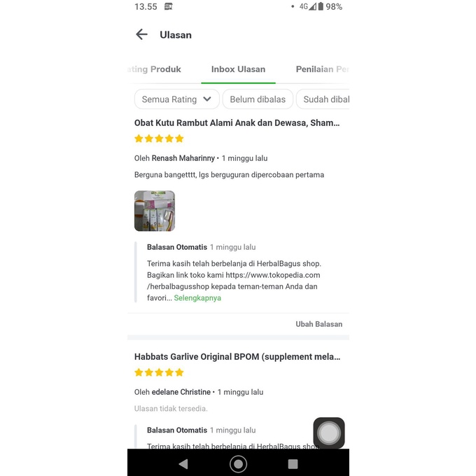Open Obat Kutu Rambut Alami product title

[x=237, y=122]
